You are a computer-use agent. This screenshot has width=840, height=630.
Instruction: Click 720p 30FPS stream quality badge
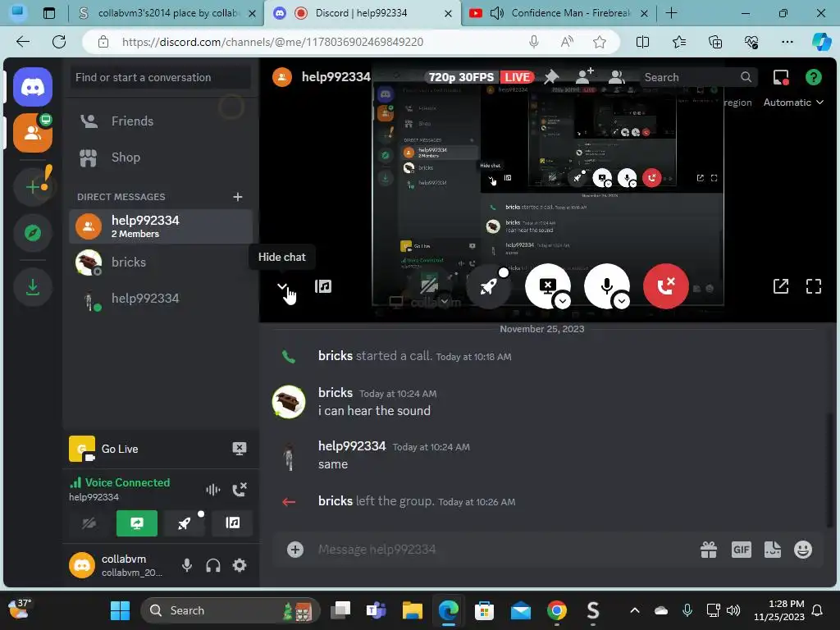pos(461,77)
